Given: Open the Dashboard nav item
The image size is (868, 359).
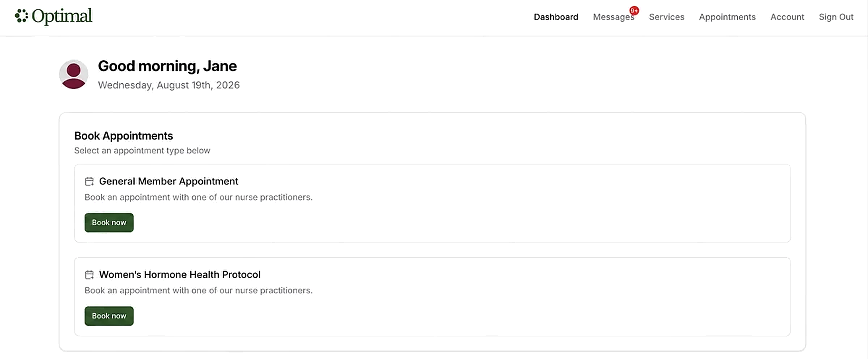Looking at the screenshot, I should [556, 17].
